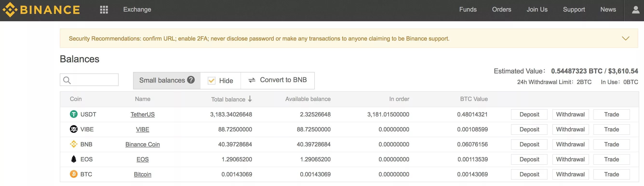Viewport: 644px width, 186px height.
Task: Click Withdrawal for VIBE
Action: 570,129
